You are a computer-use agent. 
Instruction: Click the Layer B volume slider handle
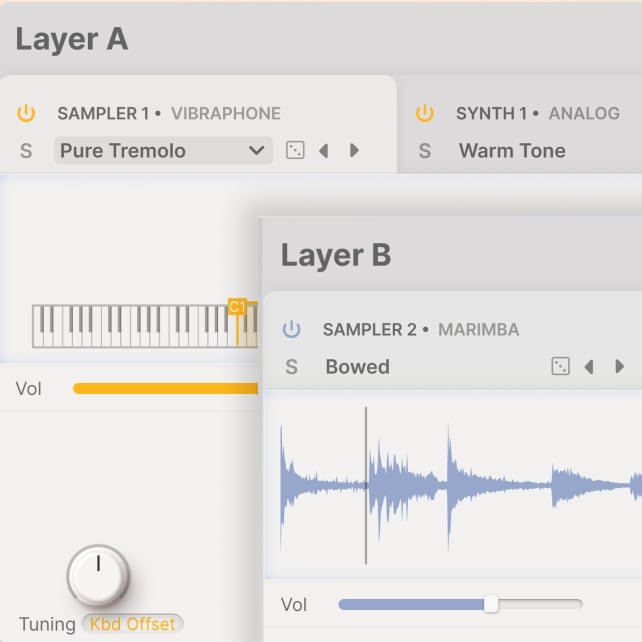[x=491, y=604]
